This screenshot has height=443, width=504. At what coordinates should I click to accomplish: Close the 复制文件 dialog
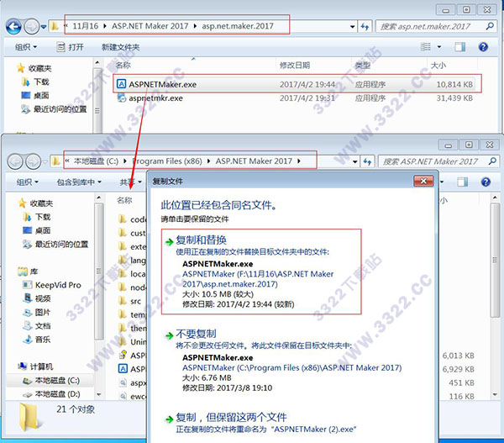click(423, 181)
